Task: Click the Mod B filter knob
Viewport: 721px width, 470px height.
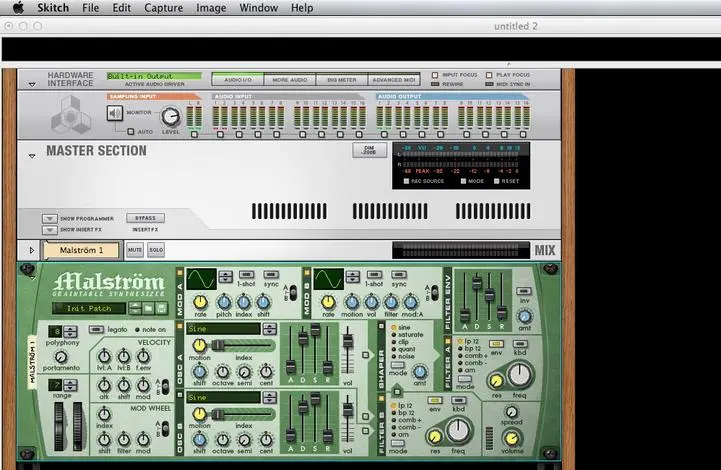Action: click(391, 302)
